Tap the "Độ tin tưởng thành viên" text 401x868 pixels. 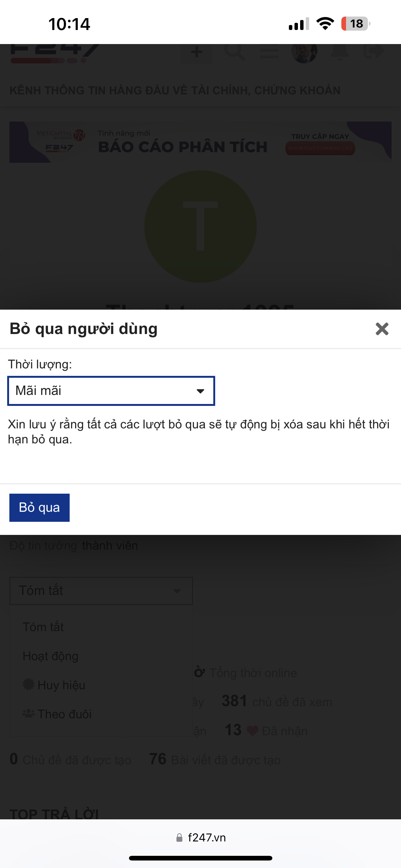point(74,546)
